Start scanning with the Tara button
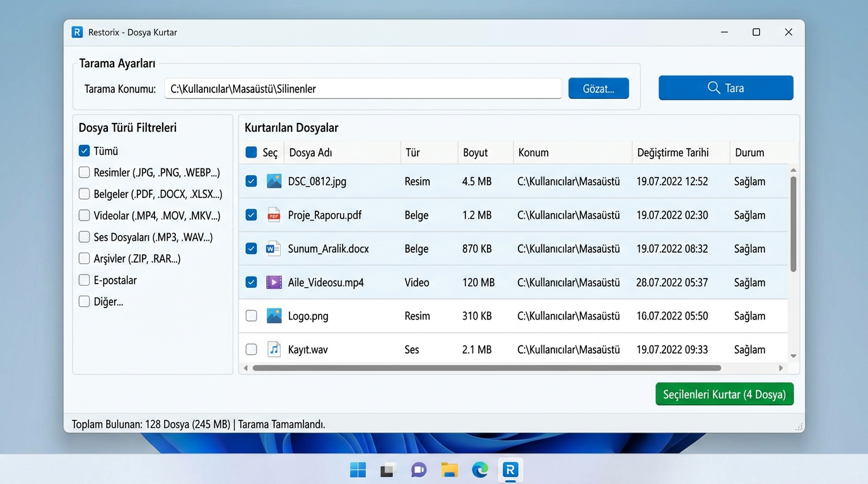The image size is (868, 484). 726,88
